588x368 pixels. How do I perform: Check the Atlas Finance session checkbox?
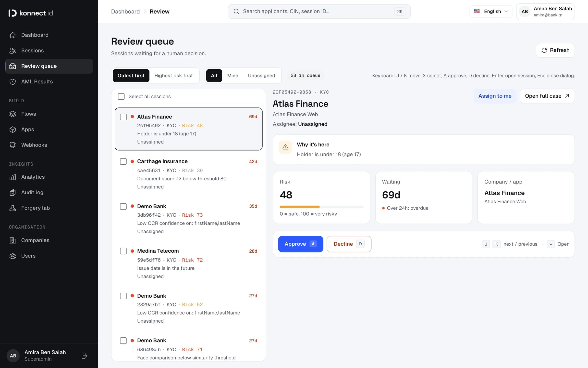pyautogui.click(x=123, y=117)
